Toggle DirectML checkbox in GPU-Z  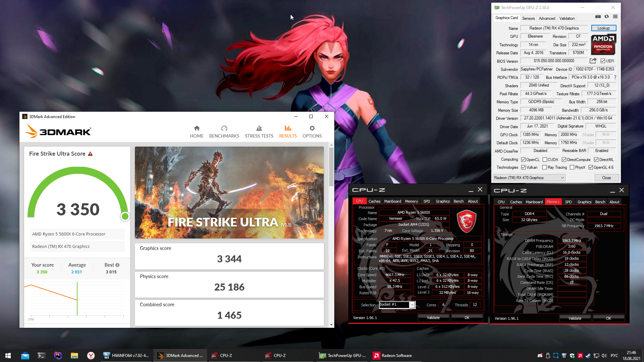[x=596, y=160]
